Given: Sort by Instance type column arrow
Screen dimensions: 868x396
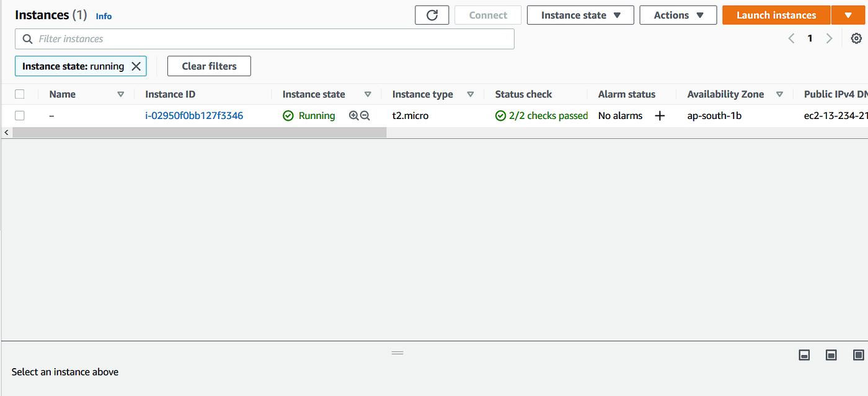Looking at the screenshot, I should click(471, 94).
